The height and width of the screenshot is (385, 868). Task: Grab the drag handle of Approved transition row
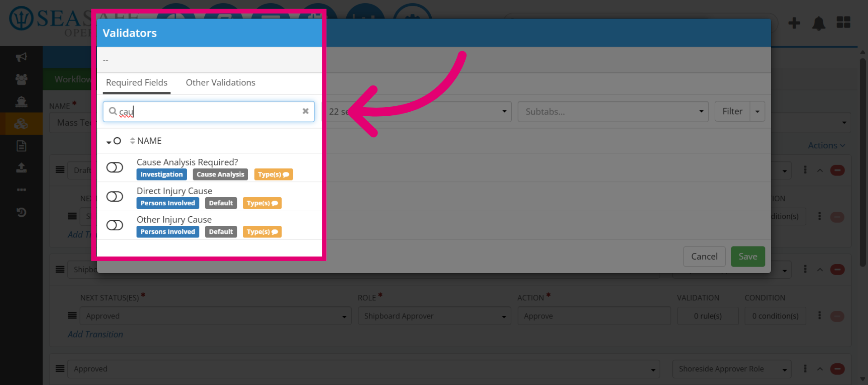tap(72, 315)
